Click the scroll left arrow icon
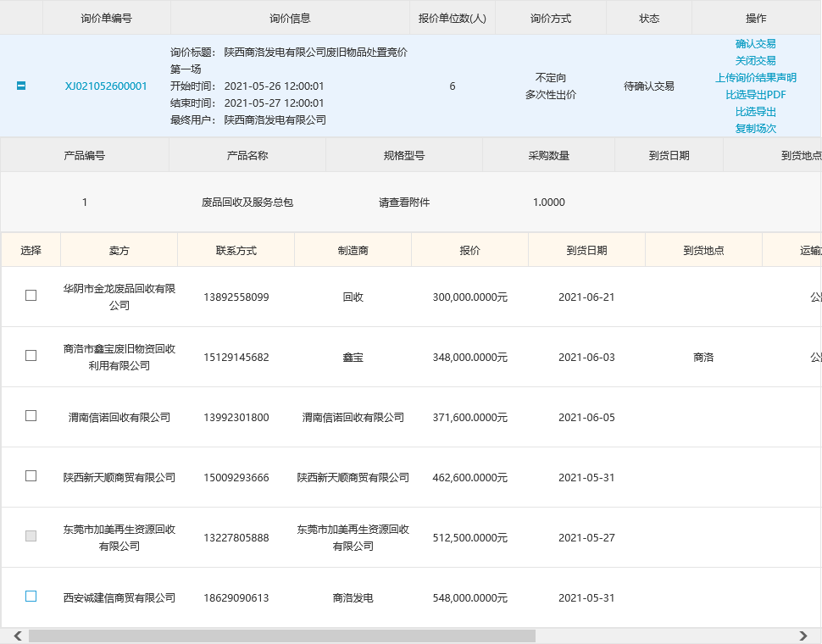Screen dimensions: 822x644 tap(17, 636)
